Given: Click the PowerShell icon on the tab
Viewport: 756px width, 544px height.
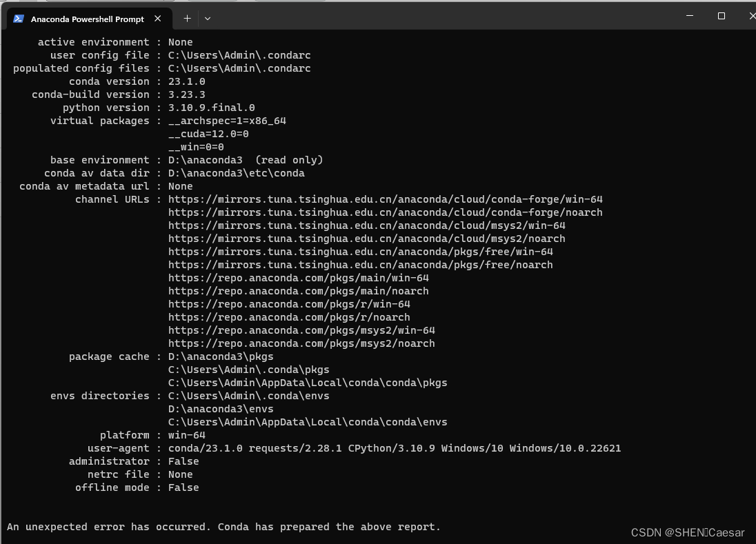Looking at the screenshot, I should point(19,19).
